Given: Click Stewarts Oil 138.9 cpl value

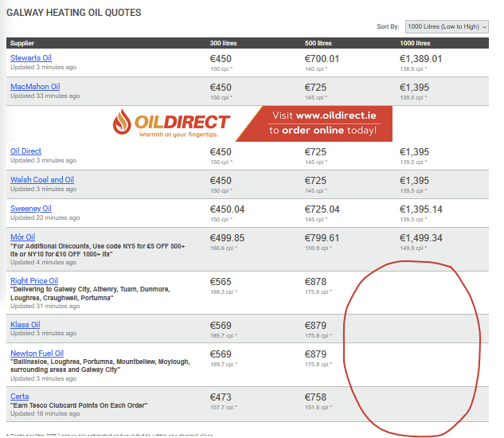Looking at the screenshot, I should pyautogui.click(x=413, y=68).
